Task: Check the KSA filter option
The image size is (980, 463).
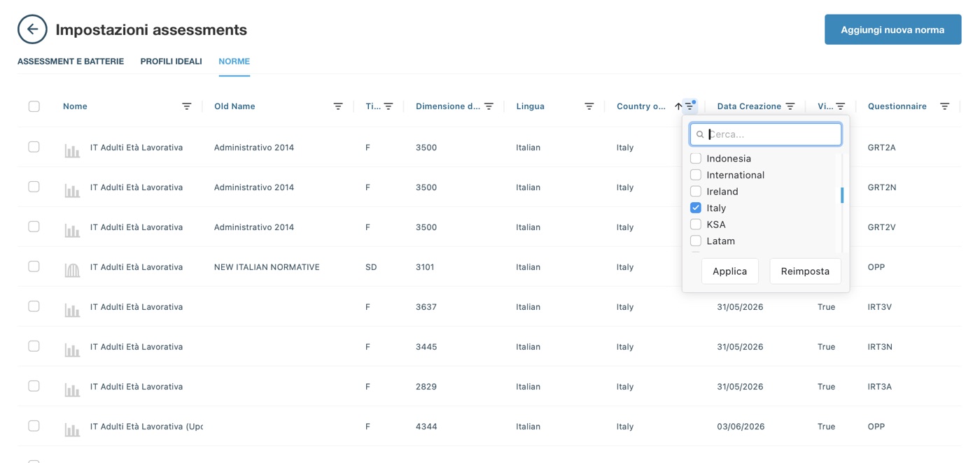Action: [x=696, y=225]
